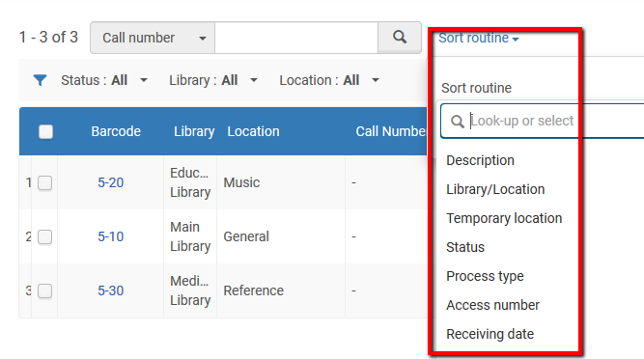Open barcode 5-30 link
Viewport: 644px width, 359px height.
click(110, 290)
